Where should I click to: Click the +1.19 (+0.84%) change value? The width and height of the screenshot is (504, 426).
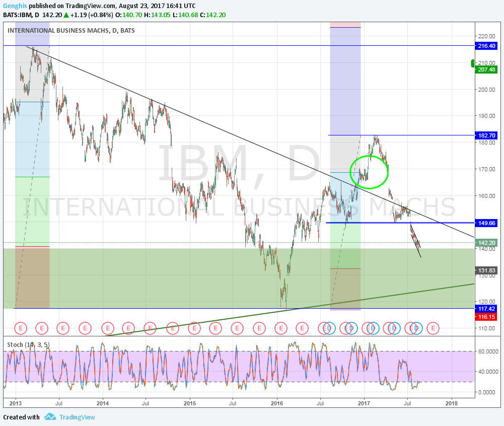[x=92, y=15]
